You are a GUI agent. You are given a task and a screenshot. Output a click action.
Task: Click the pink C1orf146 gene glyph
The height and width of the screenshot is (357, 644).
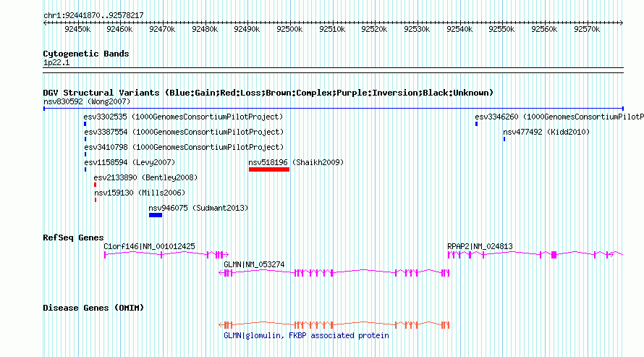(166, 255)
